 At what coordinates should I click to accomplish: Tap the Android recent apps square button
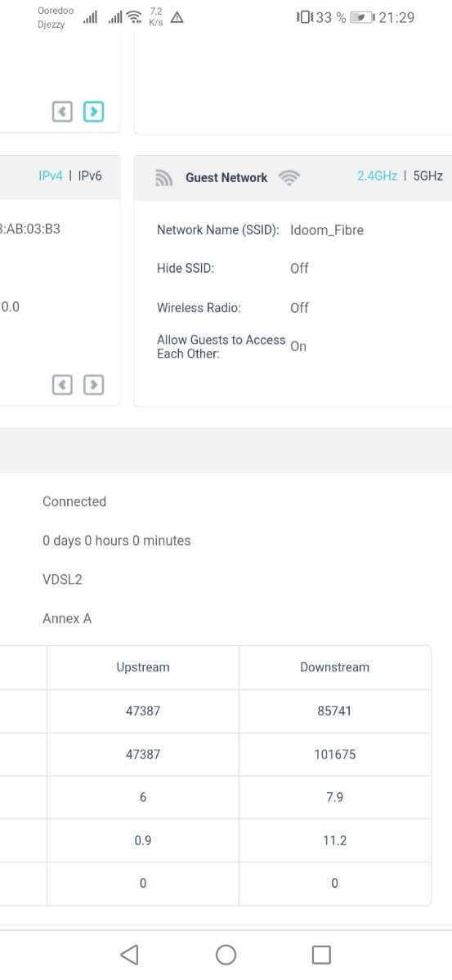pos(321,955)
